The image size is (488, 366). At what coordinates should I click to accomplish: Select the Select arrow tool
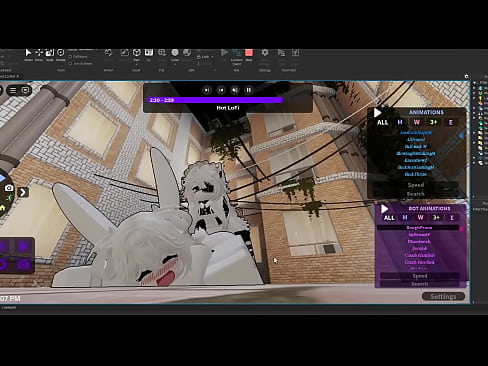tap(28, 53)
